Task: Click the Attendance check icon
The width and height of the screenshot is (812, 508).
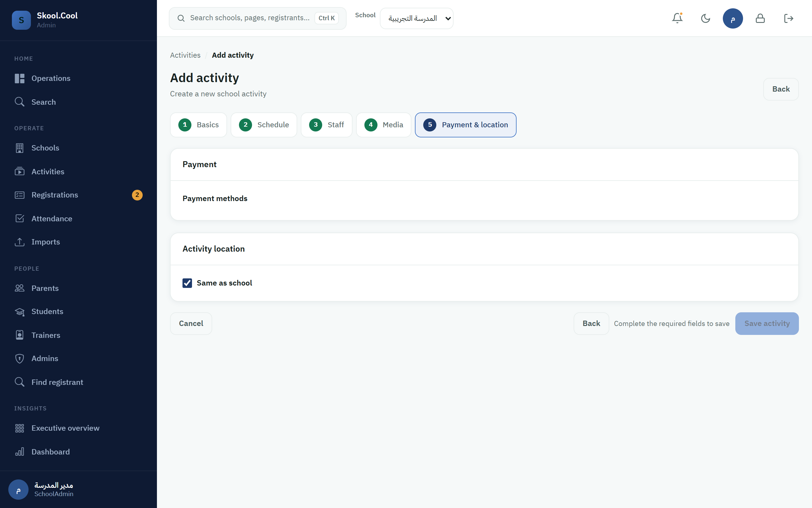Action: 20,218
